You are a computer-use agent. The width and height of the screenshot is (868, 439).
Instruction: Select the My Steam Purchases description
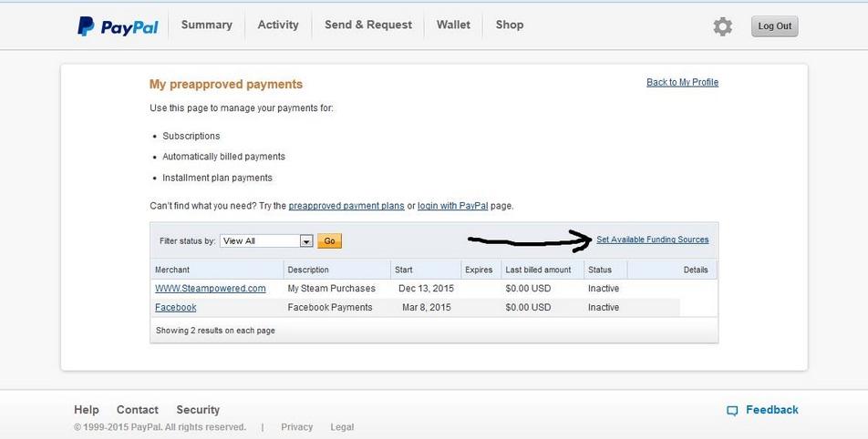332,289
